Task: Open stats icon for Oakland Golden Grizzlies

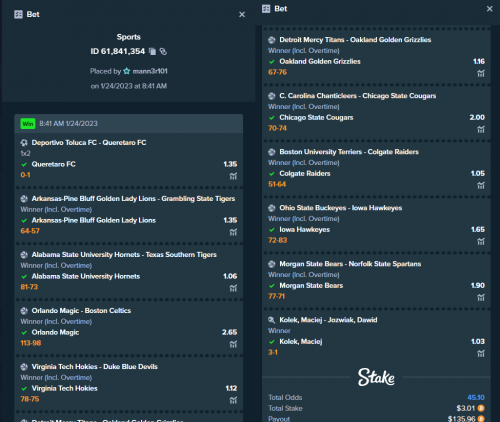Action: pyautogui.click(x=481, y=73)
